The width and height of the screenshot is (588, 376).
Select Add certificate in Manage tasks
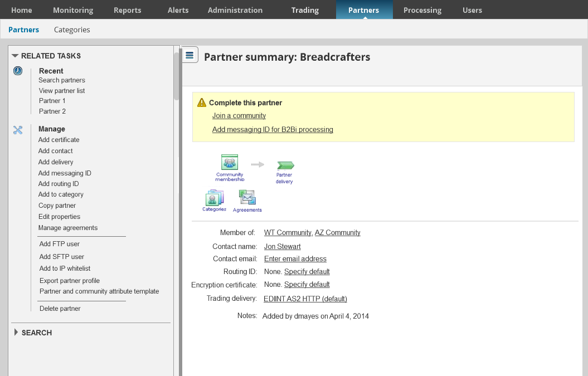(59, 140)
